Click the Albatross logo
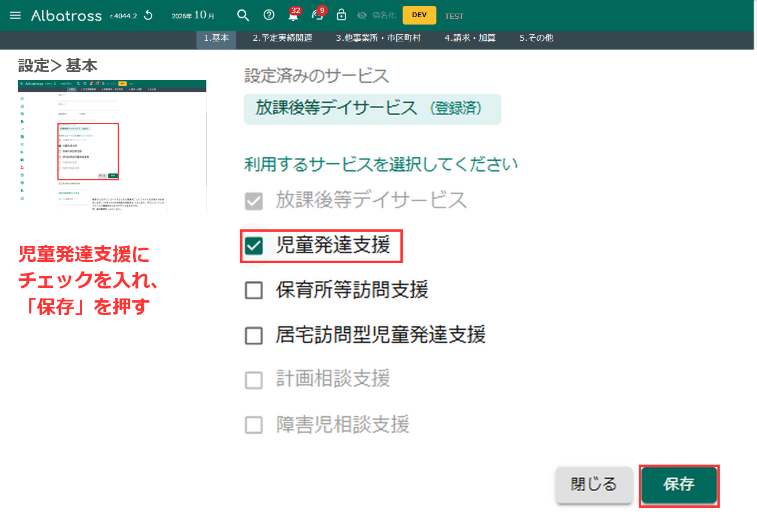The width and height of the screenshot is (757, 532). [66, 15]
